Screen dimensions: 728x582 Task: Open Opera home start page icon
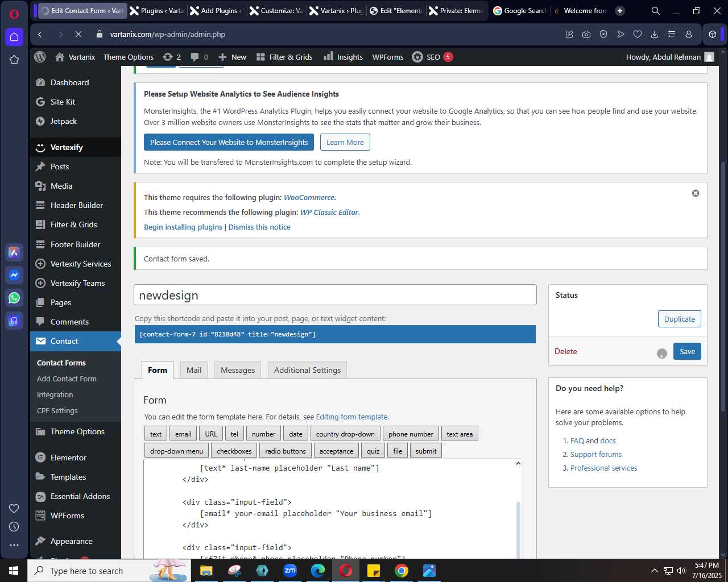(14, 37)
